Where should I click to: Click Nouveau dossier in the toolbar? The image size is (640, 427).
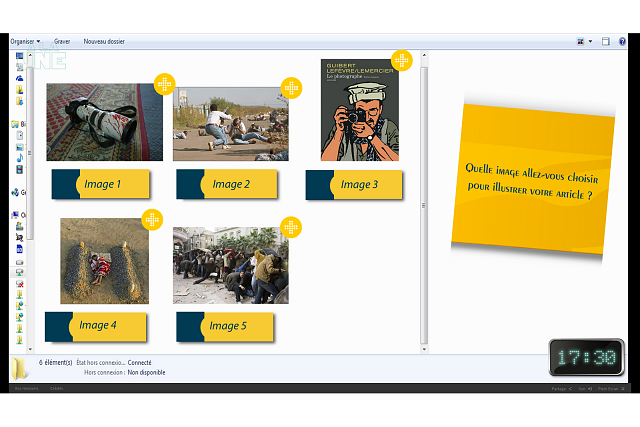[104, 42]
